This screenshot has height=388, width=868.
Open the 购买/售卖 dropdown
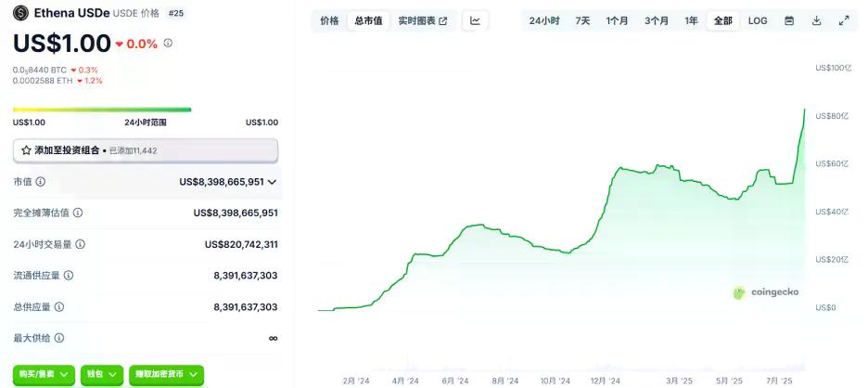[44, 374]
